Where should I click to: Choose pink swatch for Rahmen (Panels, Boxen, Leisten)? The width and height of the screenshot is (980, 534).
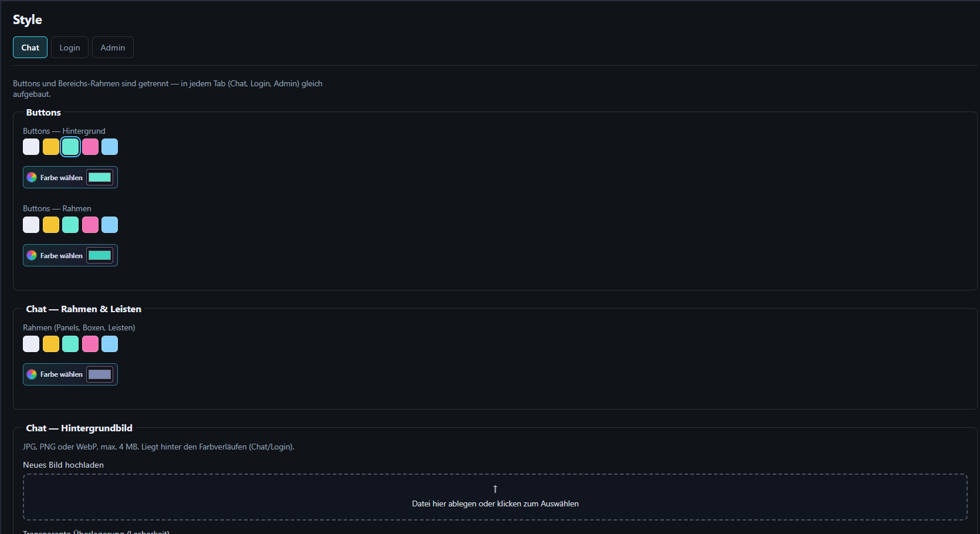pos(90,344)
